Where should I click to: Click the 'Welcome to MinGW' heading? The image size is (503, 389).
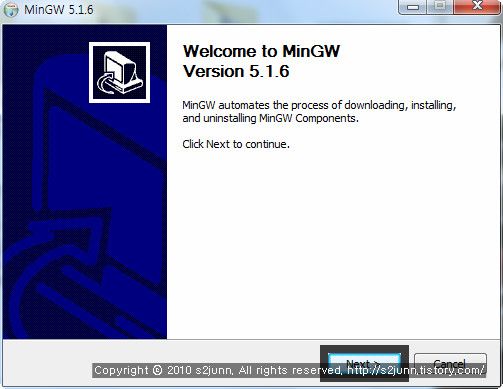[261, 51]
